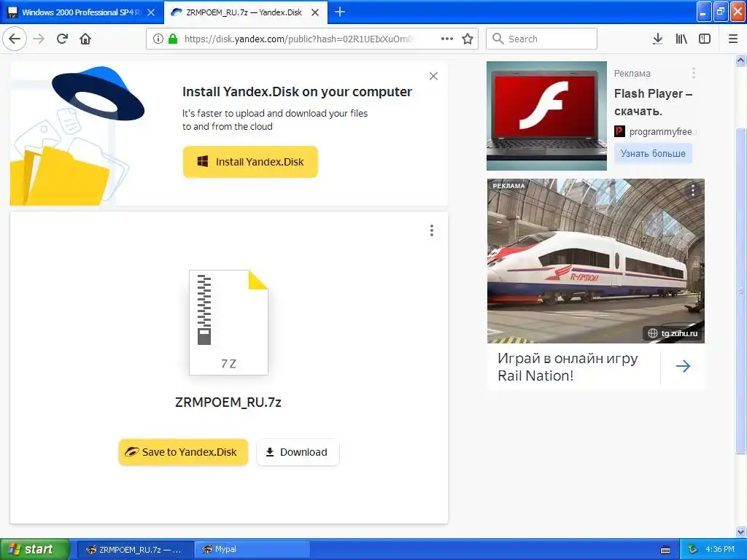
Task: Show site information icon in address bar
Action: coord(158,39)
